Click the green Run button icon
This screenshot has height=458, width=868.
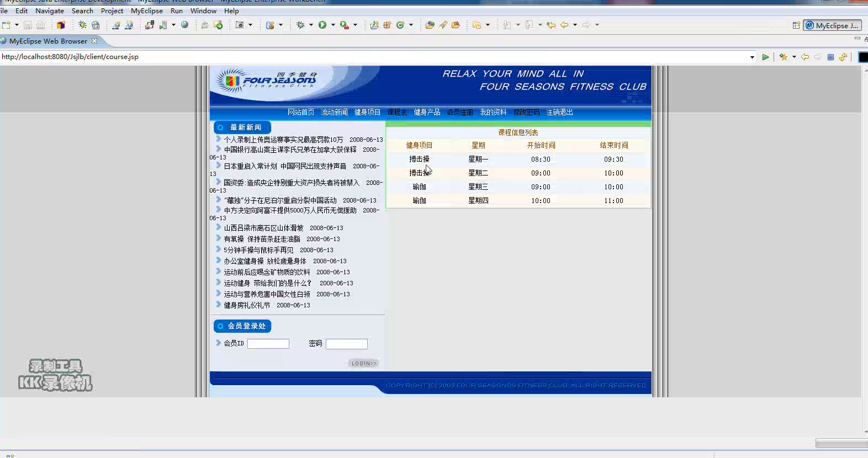point(322,25)
